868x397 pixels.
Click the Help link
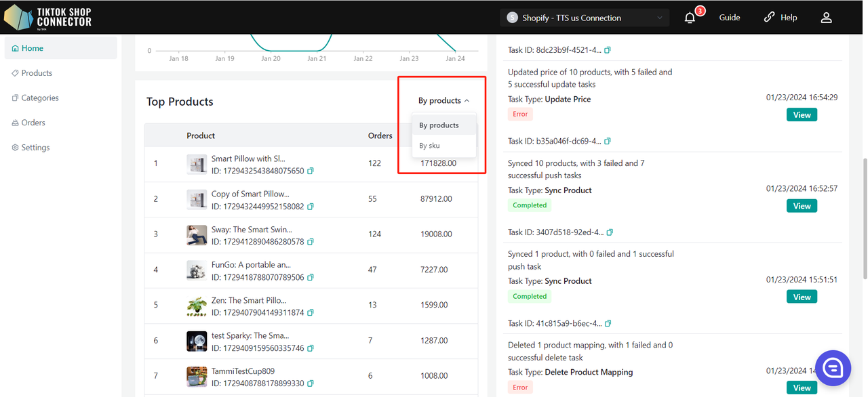tap(781, 18)
